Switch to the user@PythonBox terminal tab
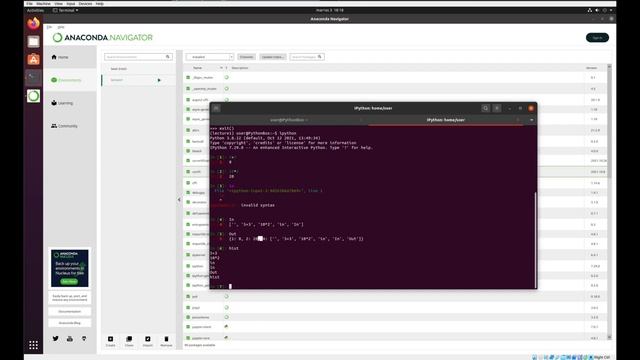Viewport: 640px width, 360px height. click(288, 120)
